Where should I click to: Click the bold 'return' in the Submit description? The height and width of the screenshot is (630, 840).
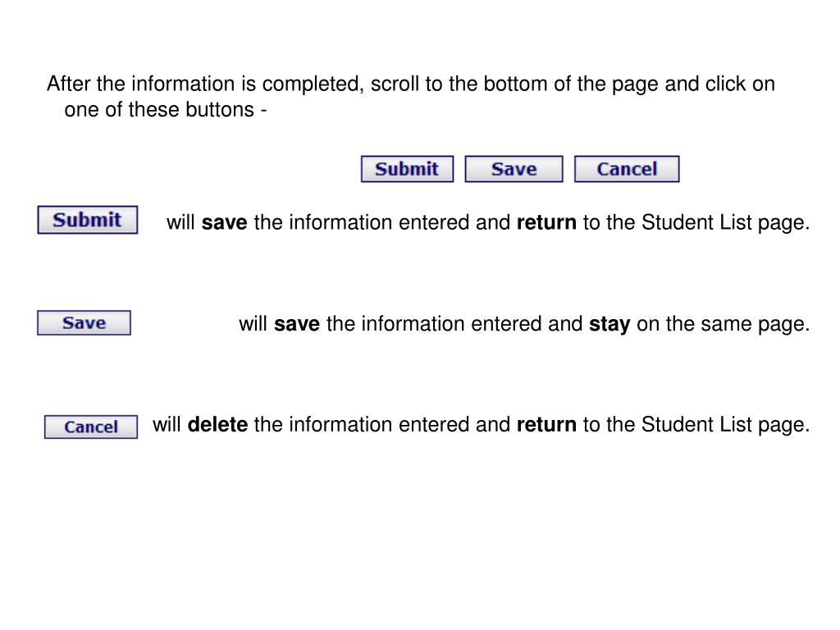pos(546,223)
